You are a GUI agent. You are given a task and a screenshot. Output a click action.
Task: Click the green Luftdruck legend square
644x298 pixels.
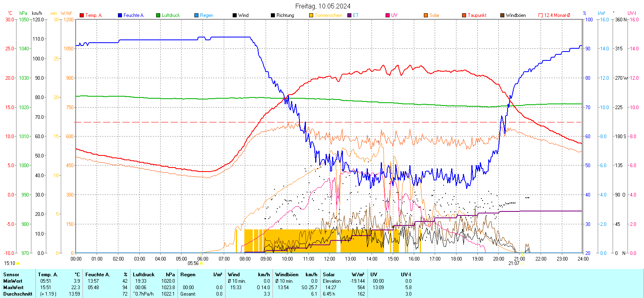pos(158,15)
